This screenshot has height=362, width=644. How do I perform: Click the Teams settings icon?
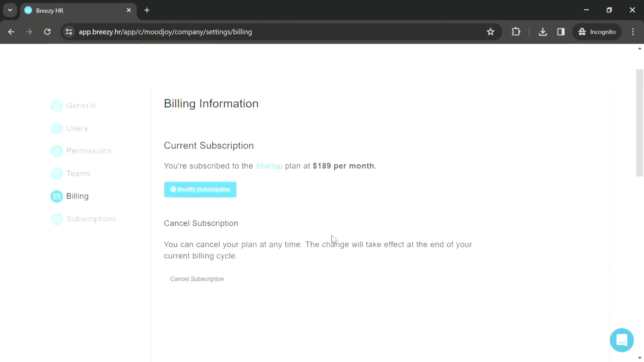coord(56,173)
